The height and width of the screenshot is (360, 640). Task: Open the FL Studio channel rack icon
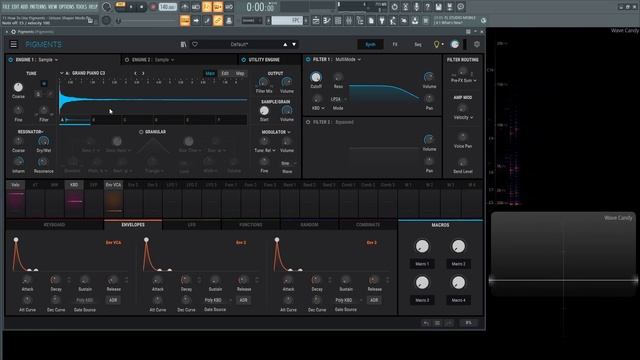click(338, 20)
